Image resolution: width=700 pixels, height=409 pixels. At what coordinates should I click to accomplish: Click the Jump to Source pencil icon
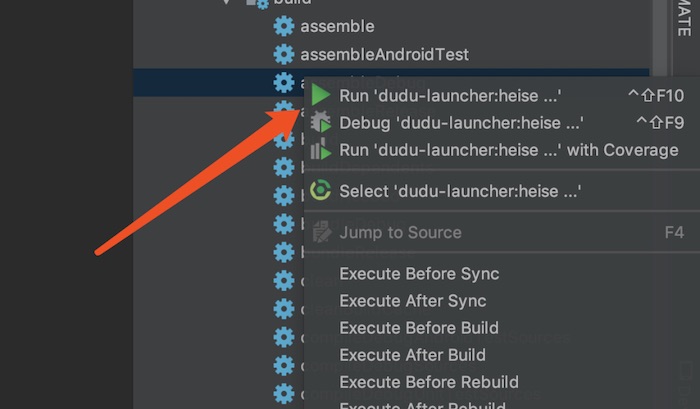click(x=321, y=232)
